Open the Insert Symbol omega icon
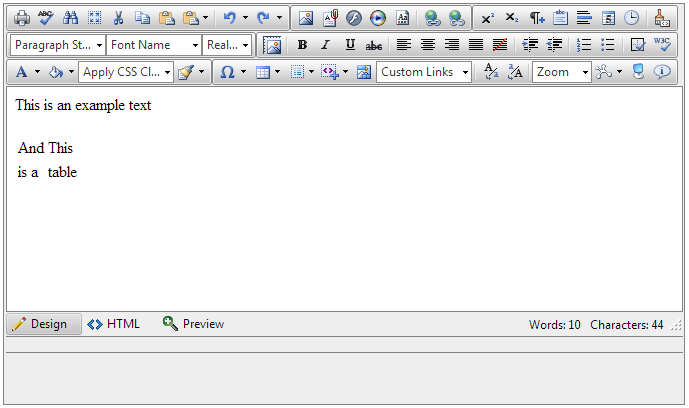 [227, 72]
